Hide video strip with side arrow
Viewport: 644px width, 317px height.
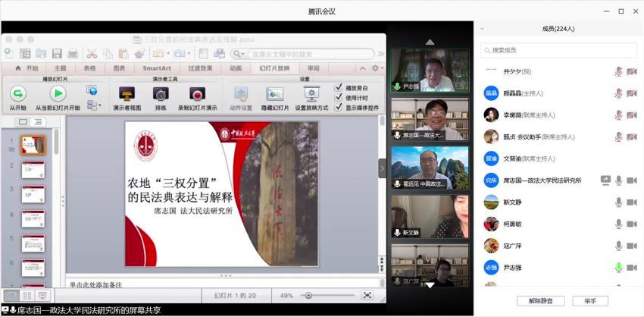(383, 168)
